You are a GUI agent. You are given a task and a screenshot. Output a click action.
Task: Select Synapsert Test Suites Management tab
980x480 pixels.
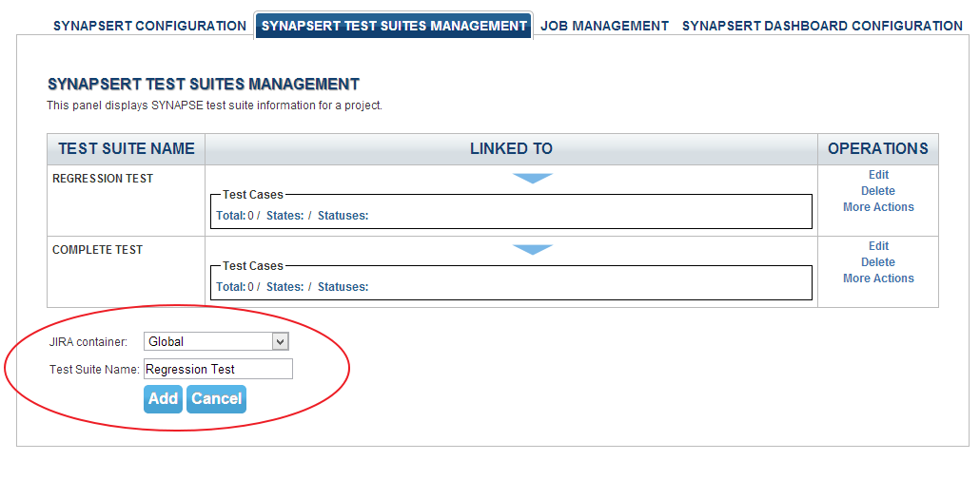click(x=394, y=26)
